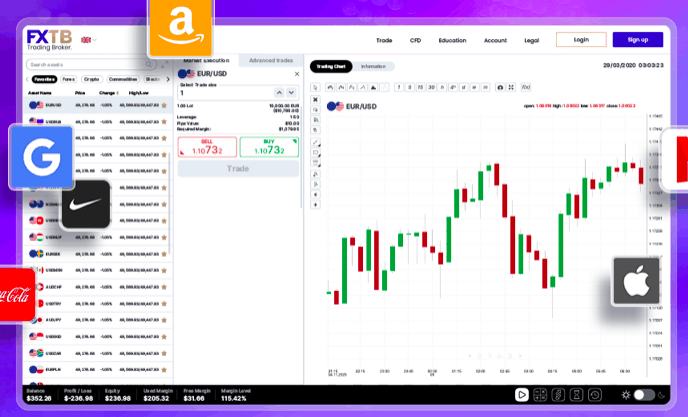688x417 pixels.
Task: Select the EUR/USD row in asset list
Action: coord(98,105)
